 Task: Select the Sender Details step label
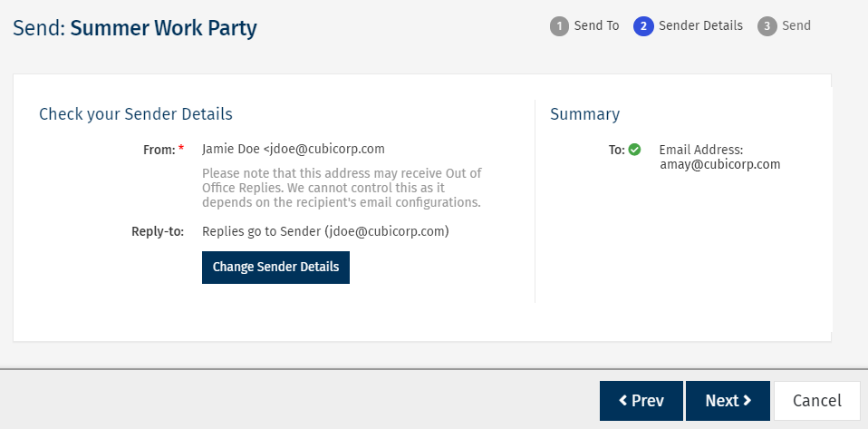[700, 25]
